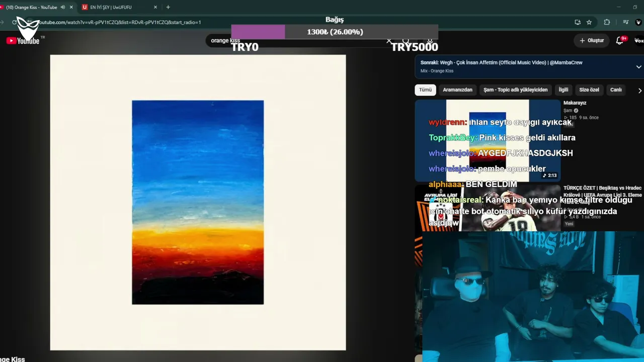Click the YouTube search box with 'orange kiss'
Image resolution: width=644 pixels, height=362 pixels.
pyautogui.click(x=297, y=40)
